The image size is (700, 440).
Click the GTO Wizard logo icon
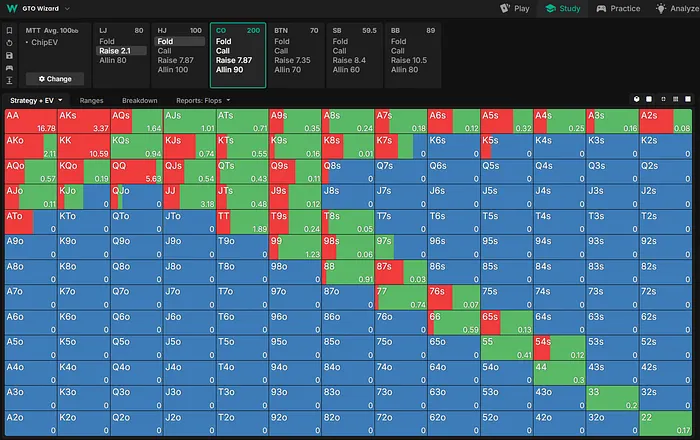(10, 7)
